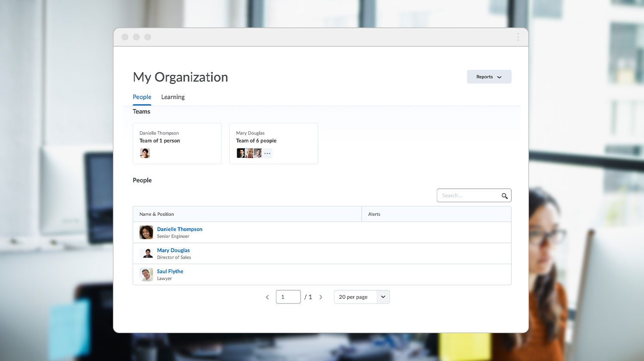Click Mary Douglas's profile photo in table

(146, 253)
